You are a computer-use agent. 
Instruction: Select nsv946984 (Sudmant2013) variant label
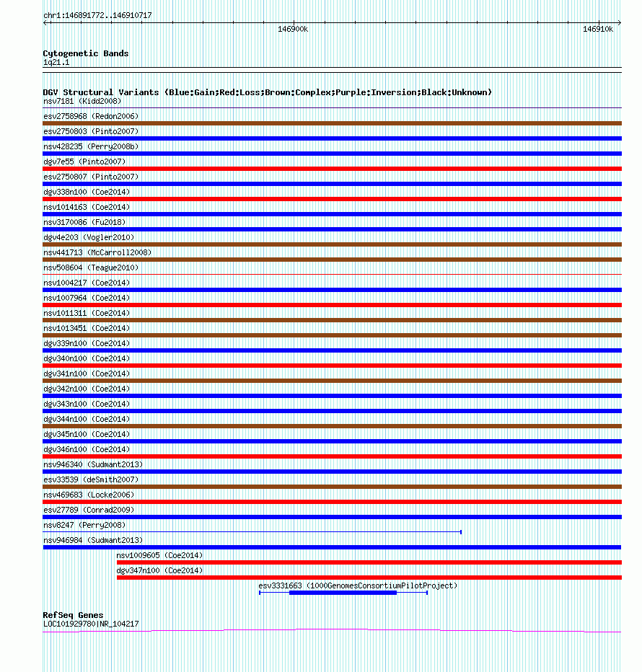93,540
